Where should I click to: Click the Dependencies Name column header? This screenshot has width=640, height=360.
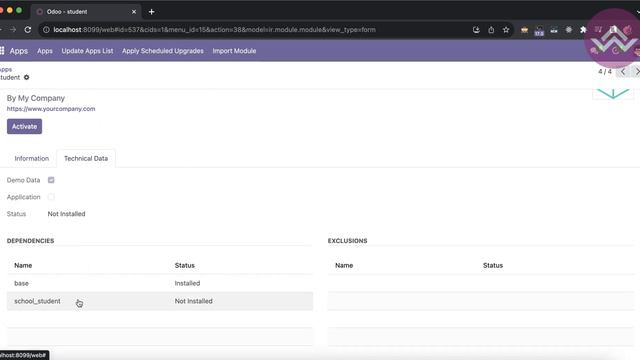pos(23,265)
